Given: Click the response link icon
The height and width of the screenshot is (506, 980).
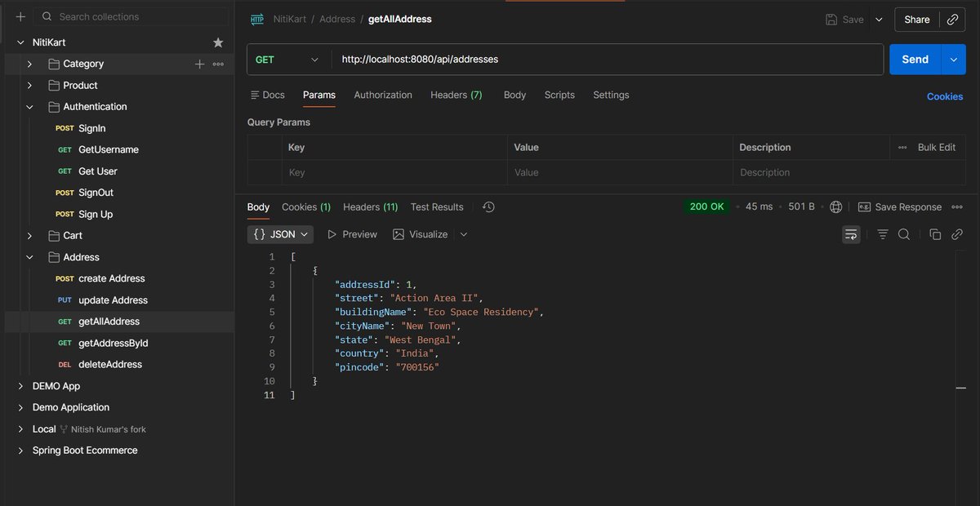Looking at the screenshot, I should [956, 234].
